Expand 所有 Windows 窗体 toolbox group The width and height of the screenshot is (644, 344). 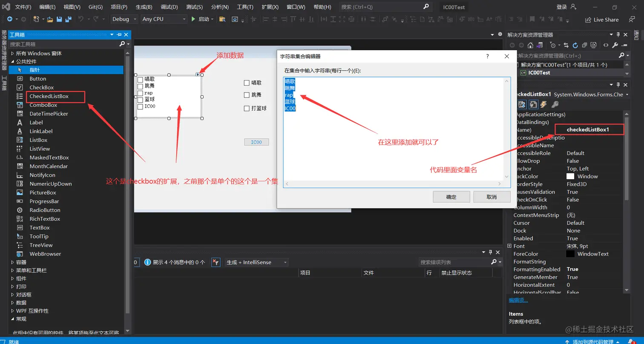(x=12, y=54)
